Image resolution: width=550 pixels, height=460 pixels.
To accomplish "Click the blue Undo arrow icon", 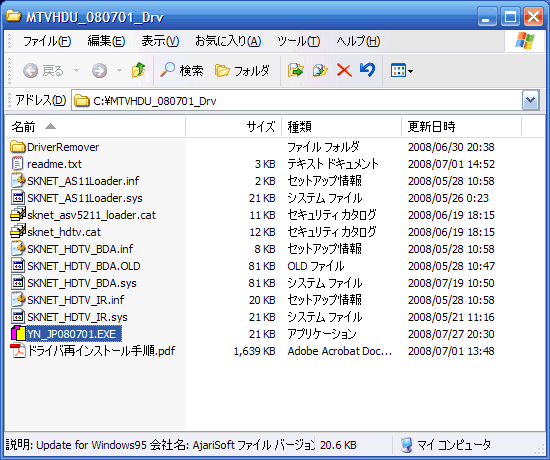I will click(x=367, y=70).
